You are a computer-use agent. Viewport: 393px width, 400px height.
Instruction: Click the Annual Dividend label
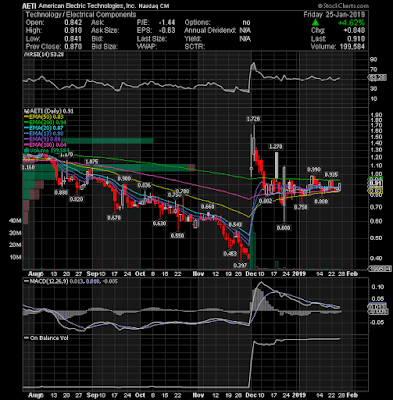pos(210,31)
